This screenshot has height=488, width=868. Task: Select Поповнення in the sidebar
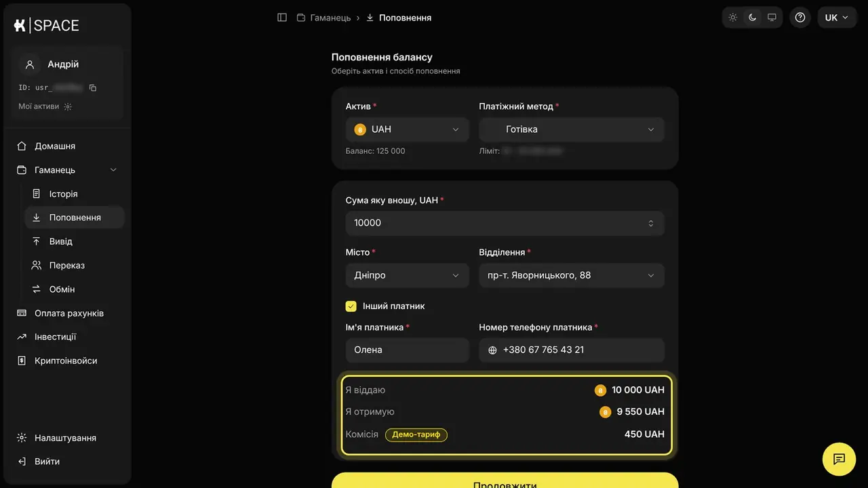point(75,218)
